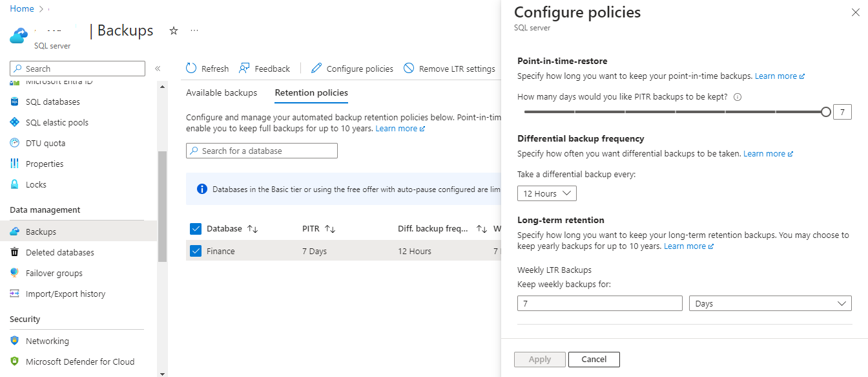Screen dimensions: 868x377
Task: Click the PITR days slider handle
Action: click(x=825, y=112)
